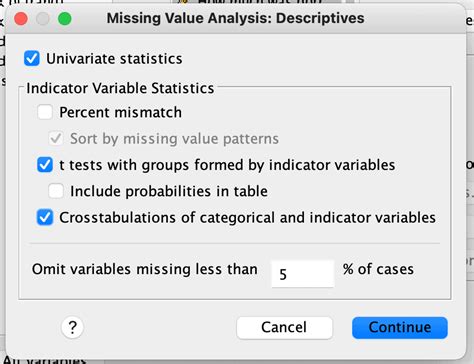Uncheck the Crosstabulations of categorical variables checkbox

tap(45, 217)
